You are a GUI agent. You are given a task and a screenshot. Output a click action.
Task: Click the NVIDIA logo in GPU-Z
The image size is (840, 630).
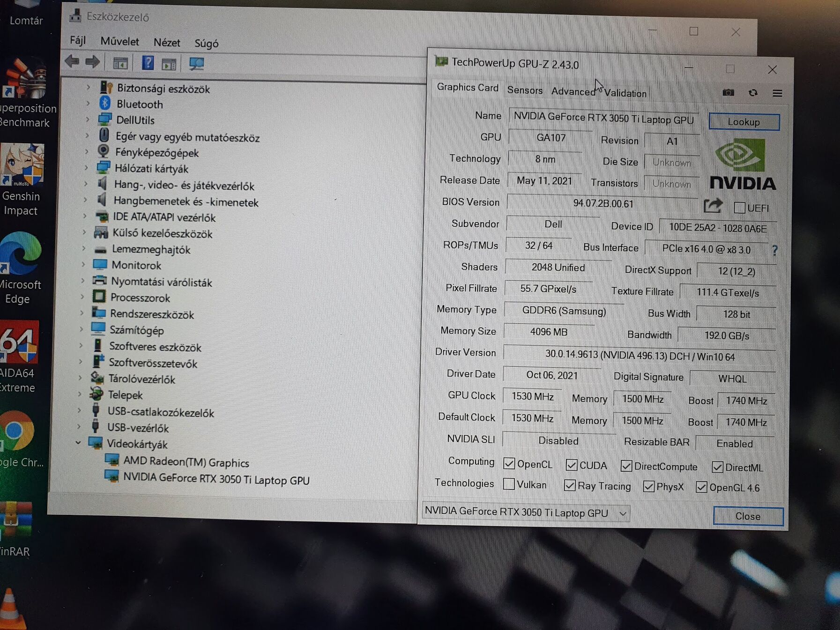743,164
